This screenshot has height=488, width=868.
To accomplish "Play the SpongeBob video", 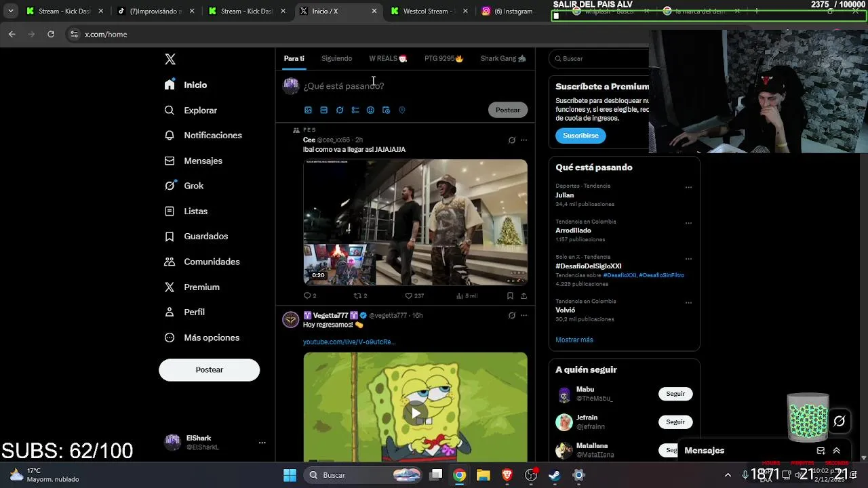I will [x=415, y=412].
